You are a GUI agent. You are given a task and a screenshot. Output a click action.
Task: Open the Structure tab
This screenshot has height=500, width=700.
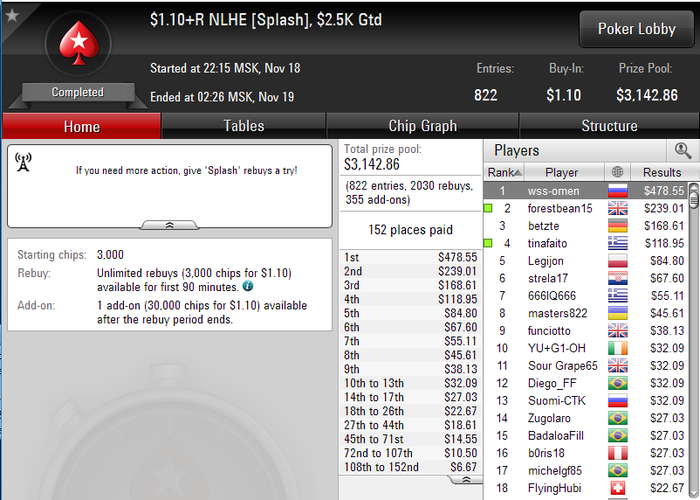point(609,126)
